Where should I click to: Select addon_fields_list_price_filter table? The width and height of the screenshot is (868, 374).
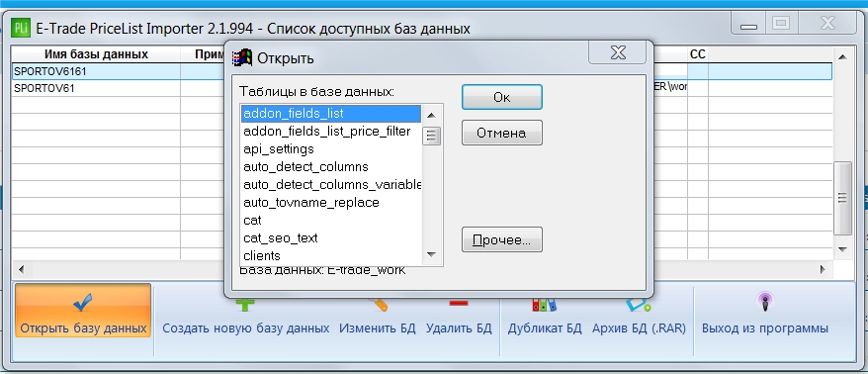coord(331,132)
